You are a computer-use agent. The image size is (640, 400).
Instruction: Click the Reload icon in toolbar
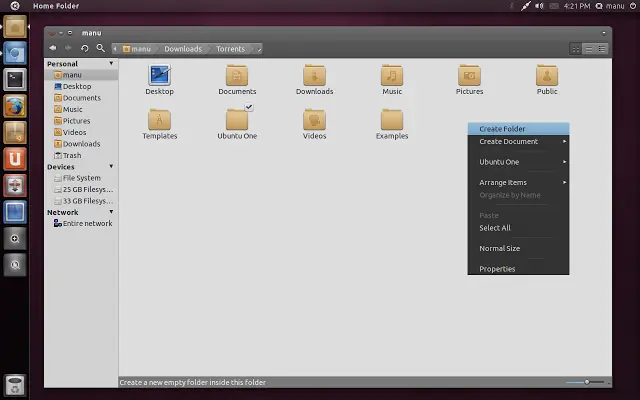tap(85, 48)
